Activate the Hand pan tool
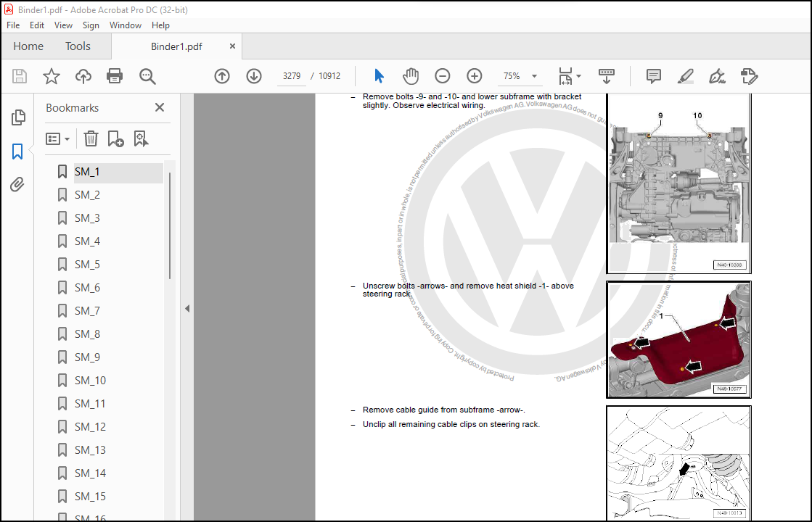812x522 pixels. point(411,76)
